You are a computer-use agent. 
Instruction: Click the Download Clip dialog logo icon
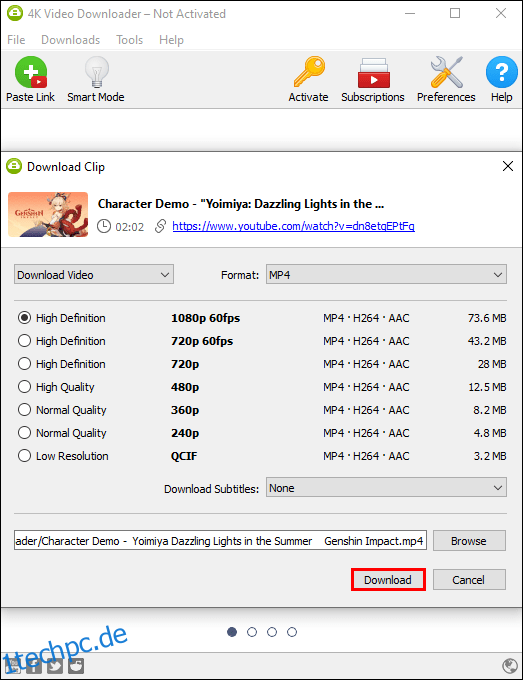click(14, 166)
